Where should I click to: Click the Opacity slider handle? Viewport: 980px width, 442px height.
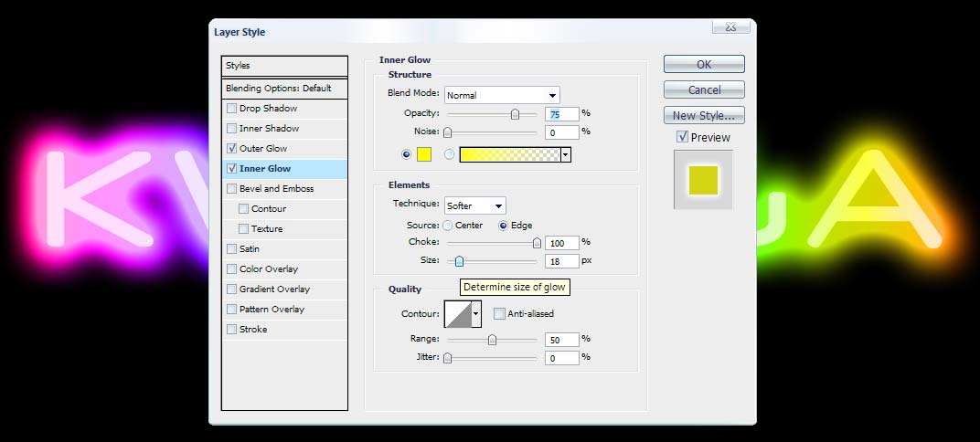(x=515, y=114)
